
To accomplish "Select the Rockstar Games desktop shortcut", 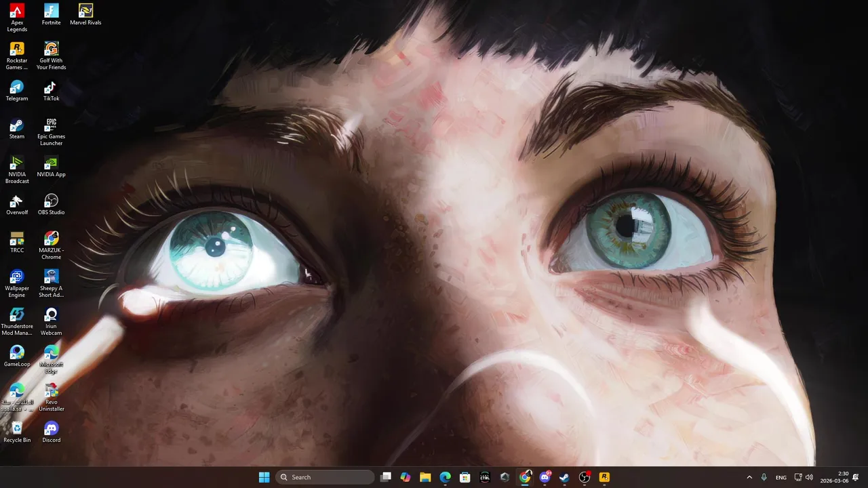I will point(17,56).
